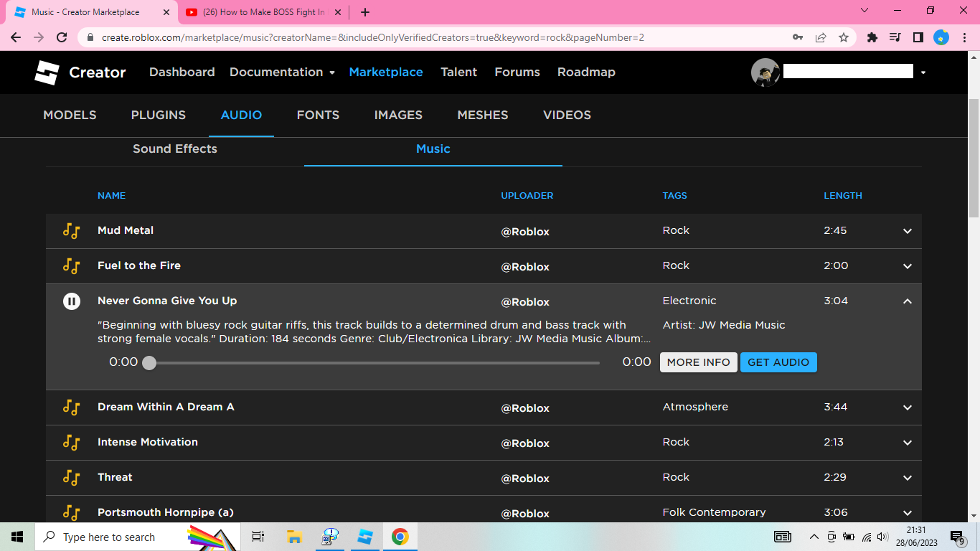Play the Intense Motivation music icon

point(71,443)
